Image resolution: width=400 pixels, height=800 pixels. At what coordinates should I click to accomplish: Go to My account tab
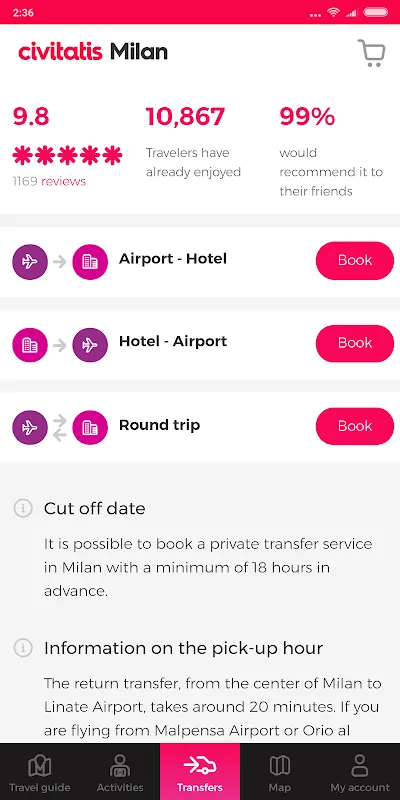[x=360, y=766]
